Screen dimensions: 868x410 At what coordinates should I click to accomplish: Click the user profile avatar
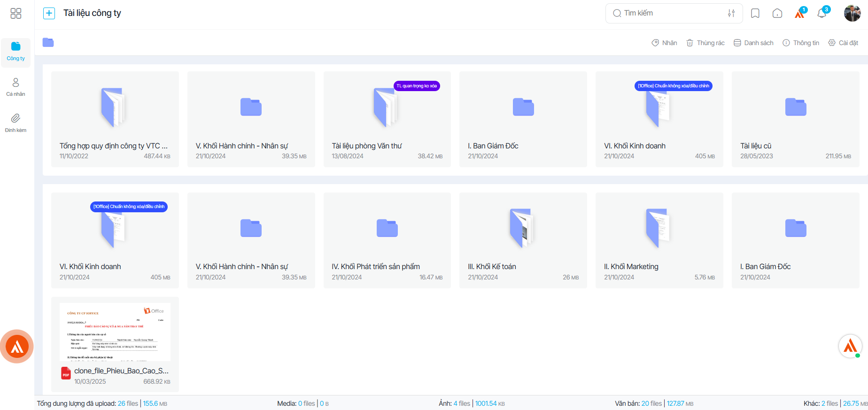(x=852, y=13)
